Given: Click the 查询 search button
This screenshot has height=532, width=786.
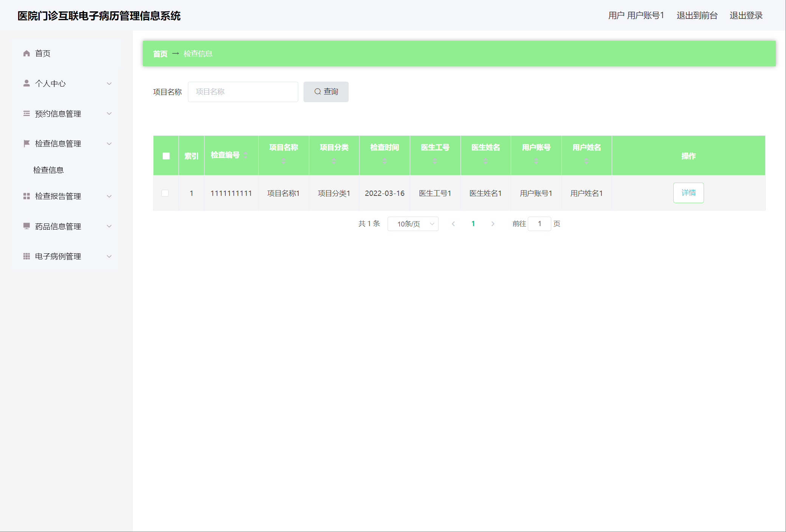Looking at the screenshot, I should pos(326,92).
